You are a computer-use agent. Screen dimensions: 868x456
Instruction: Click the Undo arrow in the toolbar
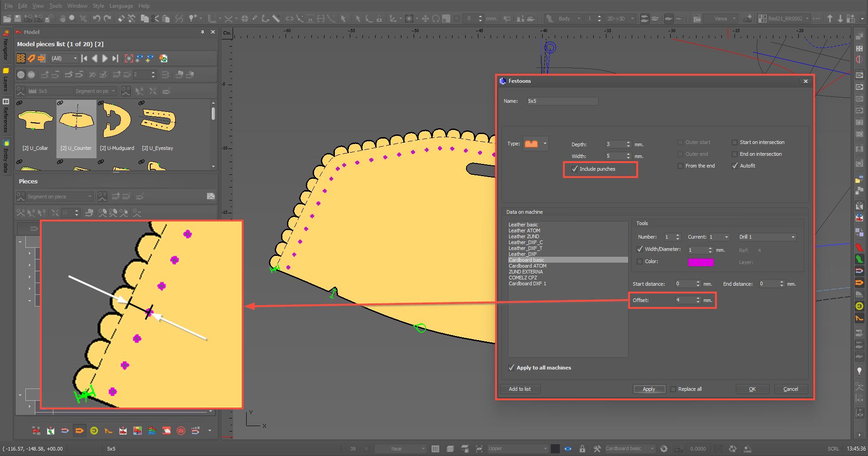(96, 19)
